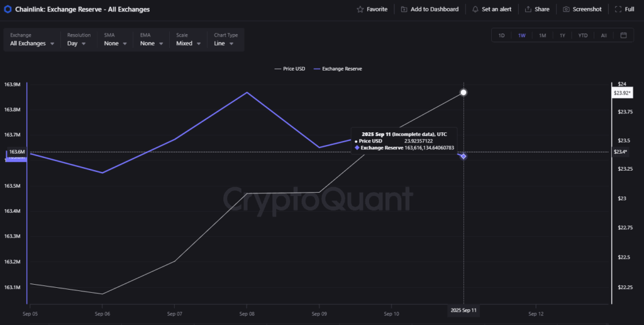The width and height of the screenshot is (644, 325).
Task: Toggle the Exchange Reserve legend series
Action: (338, 69)
